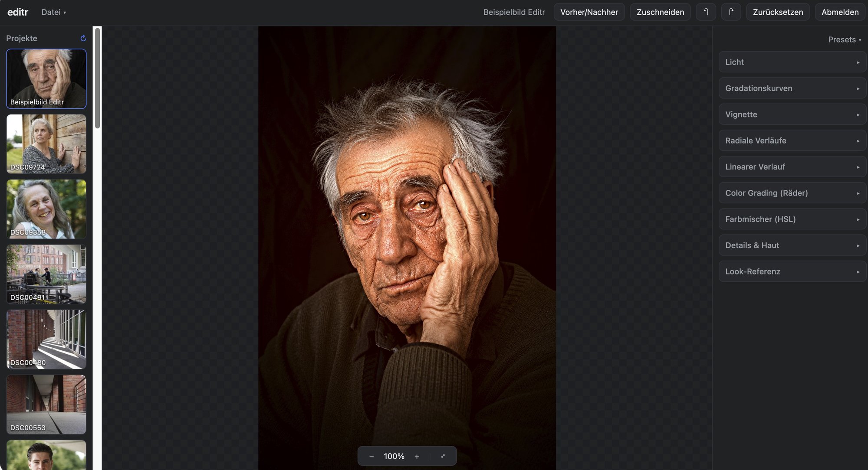Click the Projekte heading
The width and height of the screenshot is (868, 470).
tap(22, 38)
